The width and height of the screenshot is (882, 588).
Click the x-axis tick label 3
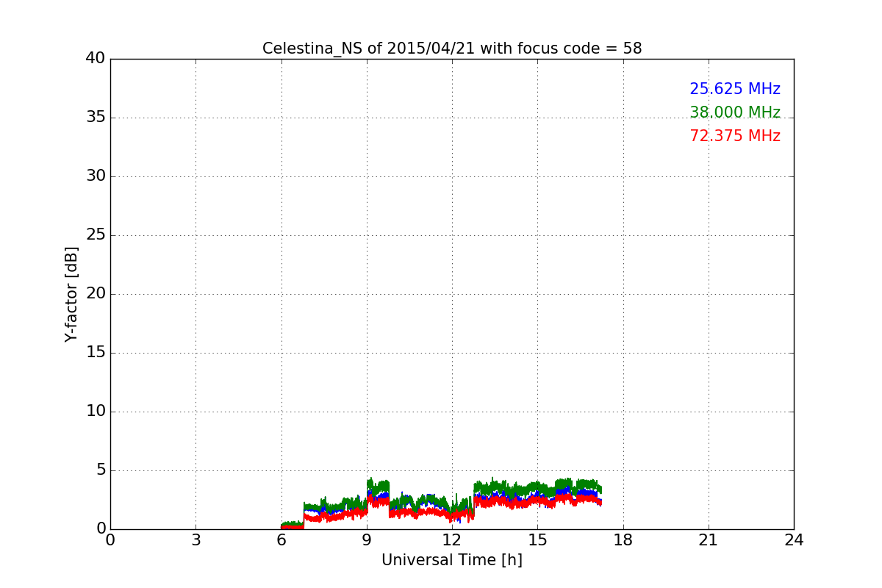tap(196, 540)
